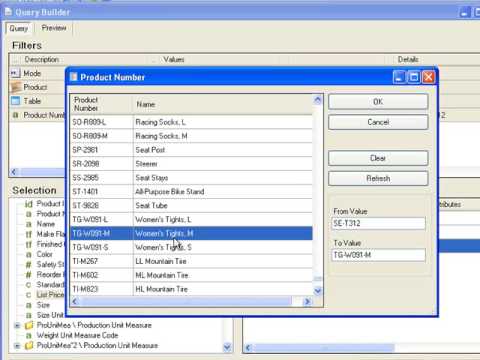The image size is (480, 360).
Task: Select row Racing Socks, L
Action: point(191,122)
